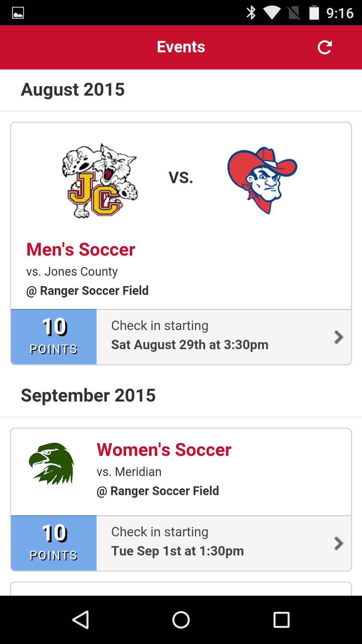
Task: Tap the image notification icon in status bar
Action: [18, 13]
